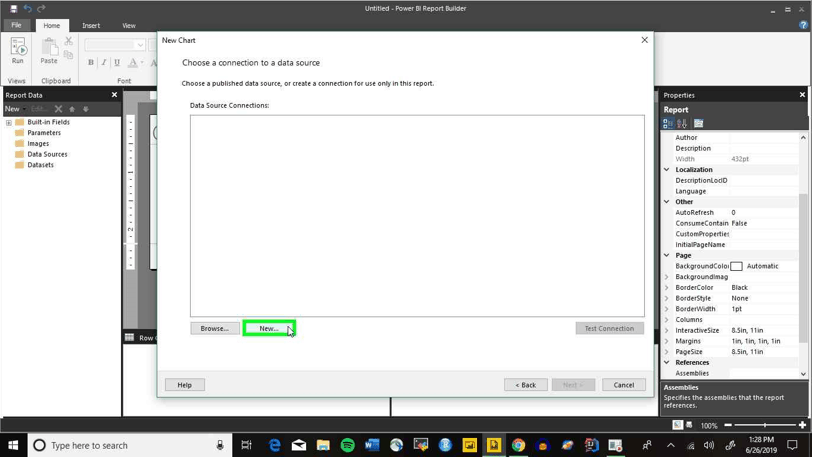Click the design view icon in status bar

(677, 425)
